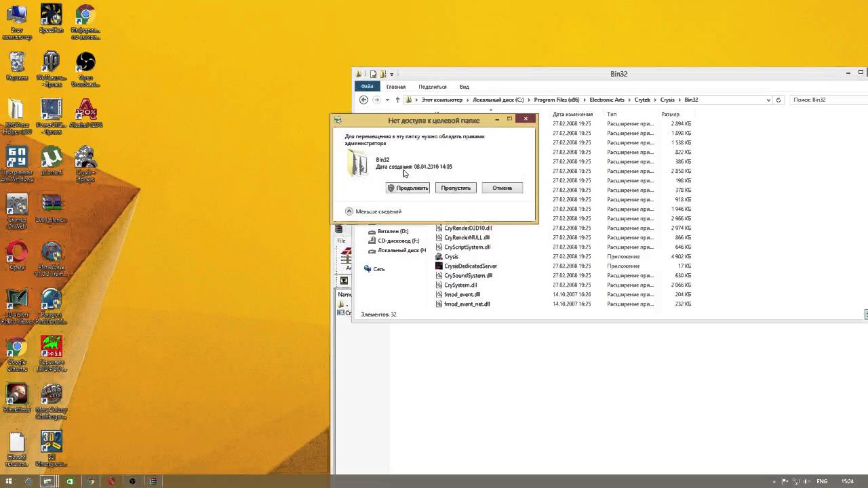Screen dimensions: 868x488
Task: Click Electronic Arts in the address path
Action: point(607,100)
